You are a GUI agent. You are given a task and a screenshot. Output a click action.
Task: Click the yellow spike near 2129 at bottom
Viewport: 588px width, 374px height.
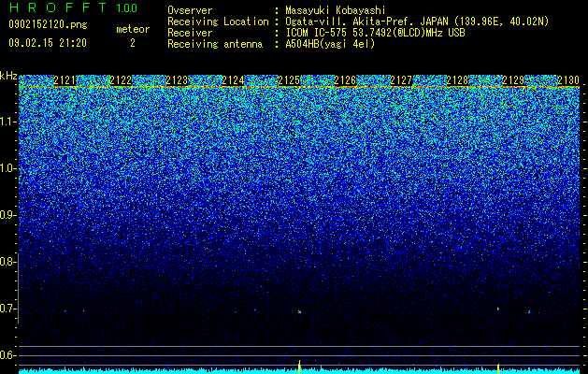[x=498, y=368]
